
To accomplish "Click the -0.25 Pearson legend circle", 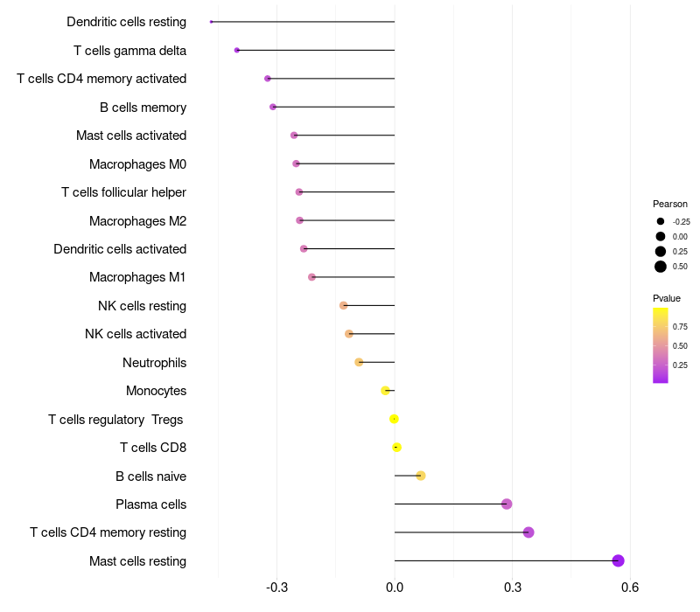I will [x=661, y=221].
